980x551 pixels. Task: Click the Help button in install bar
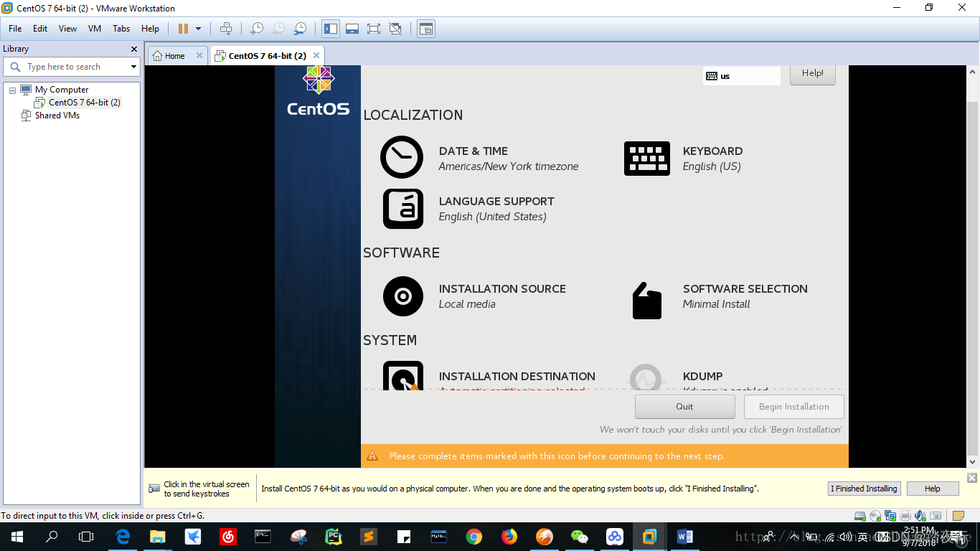[933, 489]
